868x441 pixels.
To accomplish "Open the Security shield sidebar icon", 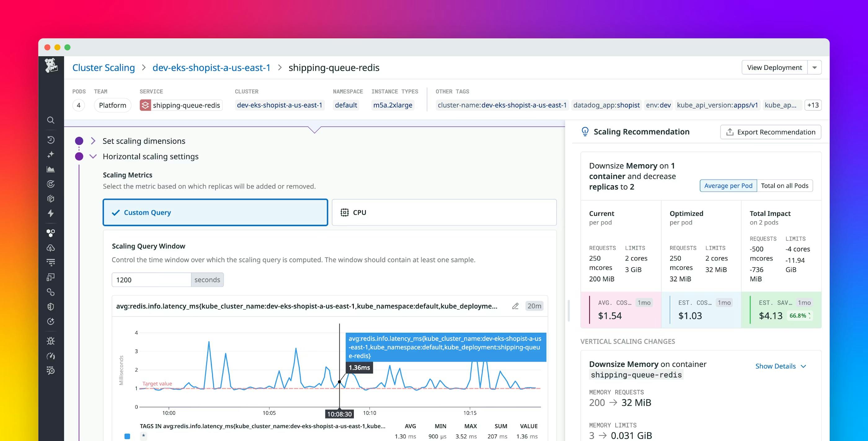I will coord(51,306).
